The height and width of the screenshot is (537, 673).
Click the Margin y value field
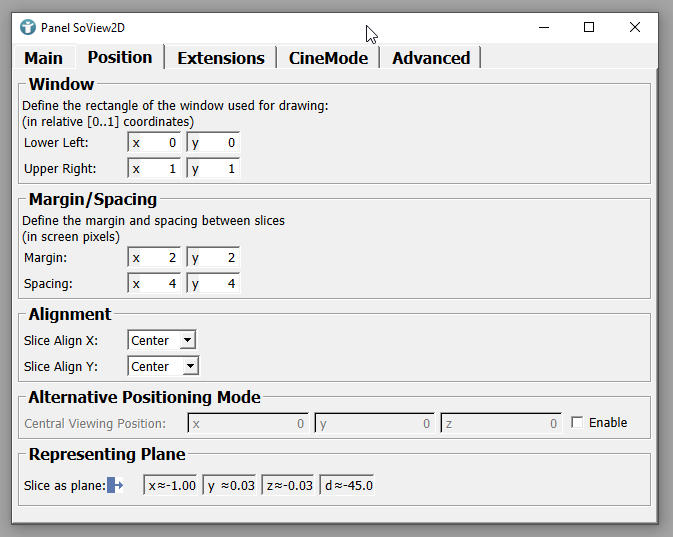coord(213,258)
